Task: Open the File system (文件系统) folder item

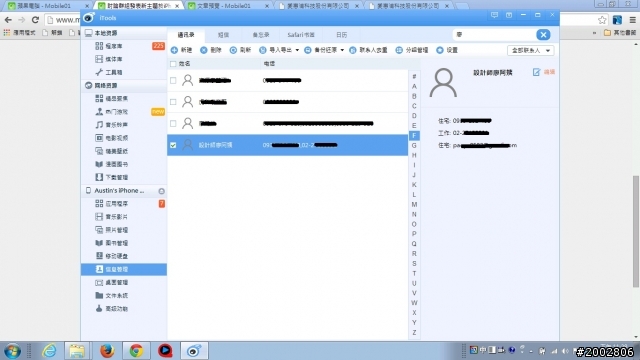Action: pyautogui.click(x=124, y=296)
